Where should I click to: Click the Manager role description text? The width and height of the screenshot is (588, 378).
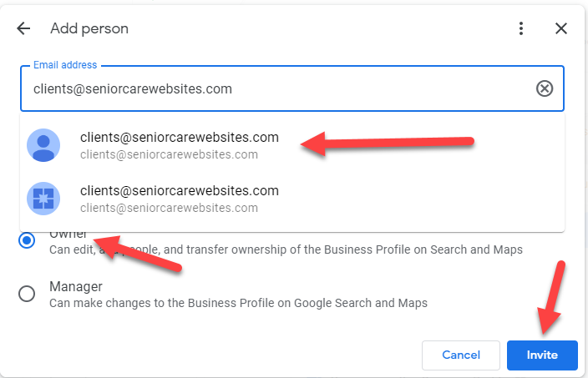pyautogui.click(x=238, y=303)
